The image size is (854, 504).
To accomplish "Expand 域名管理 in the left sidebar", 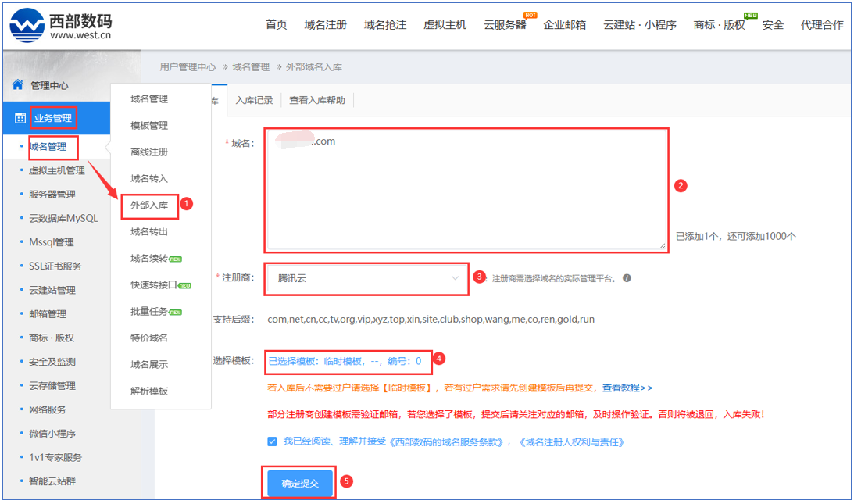I will [48, 146].
